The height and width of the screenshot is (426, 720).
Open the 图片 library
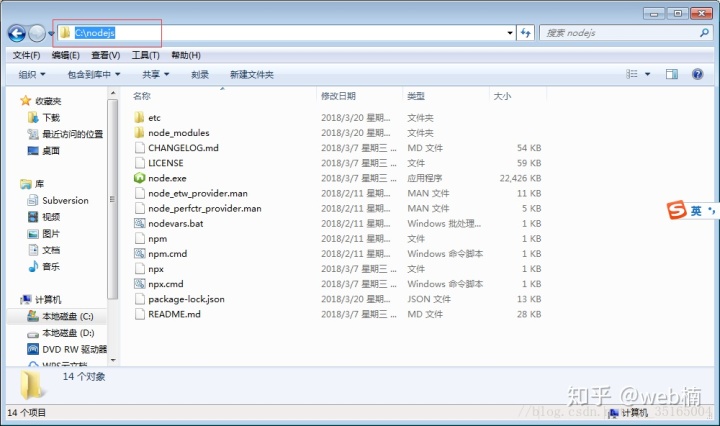click(51, 233)
